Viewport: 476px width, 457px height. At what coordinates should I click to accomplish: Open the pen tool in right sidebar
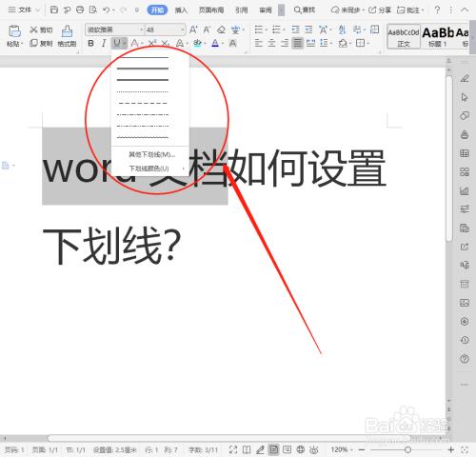coord(465,78)
